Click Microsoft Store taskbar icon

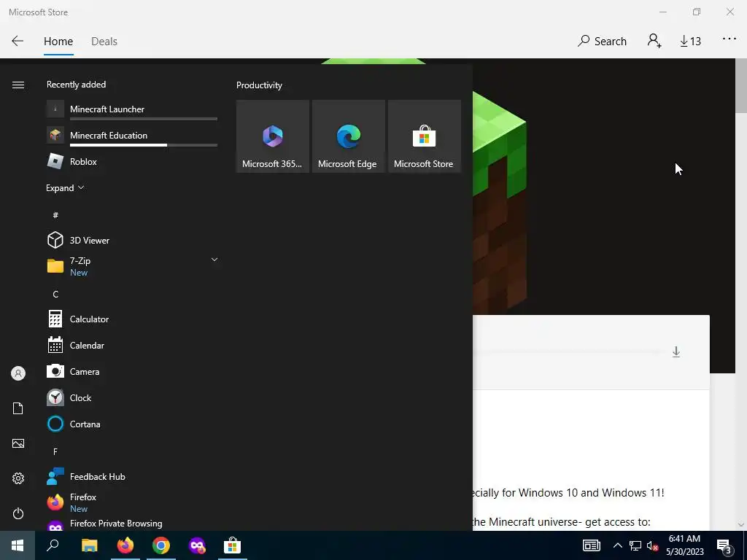(233, 545)
